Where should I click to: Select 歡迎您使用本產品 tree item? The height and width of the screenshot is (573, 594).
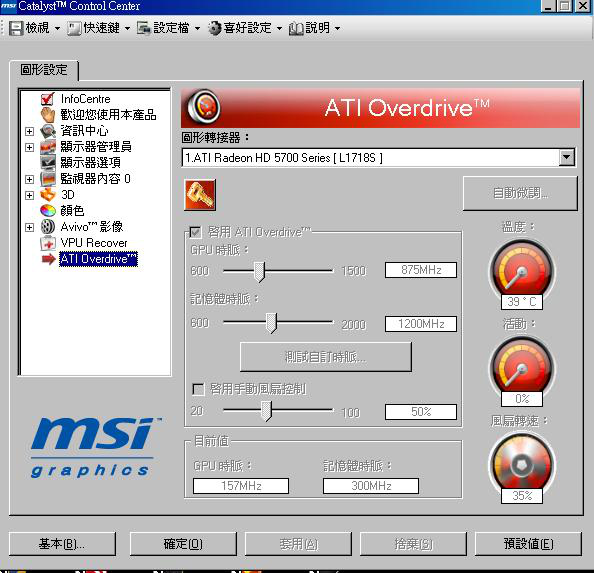coord(108,115)
